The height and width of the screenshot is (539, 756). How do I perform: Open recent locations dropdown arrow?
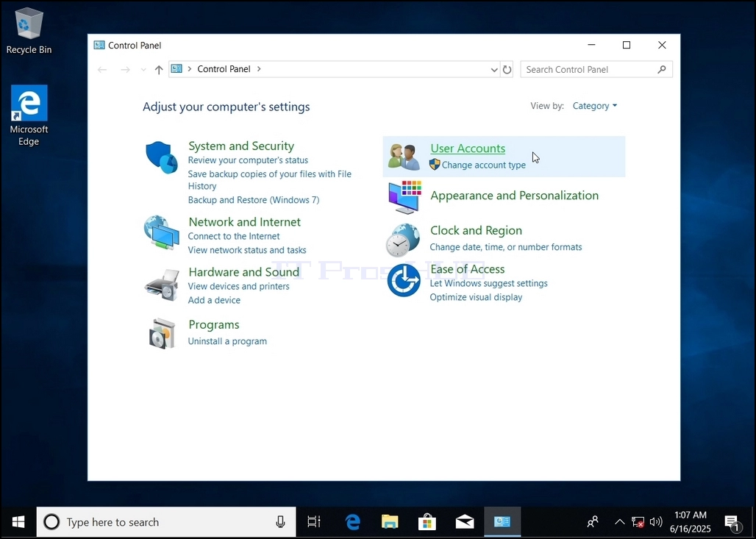pyautogui.click(x=143, y=70)
